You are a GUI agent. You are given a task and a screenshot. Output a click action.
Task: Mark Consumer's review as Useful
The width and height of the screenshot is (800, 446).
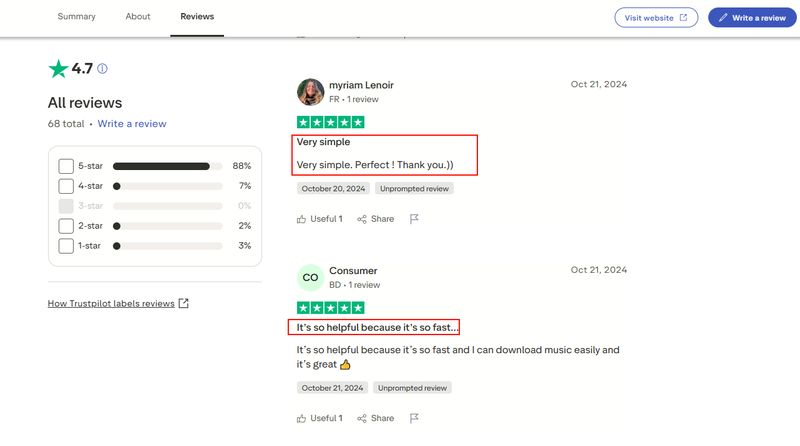click(319, 418)
